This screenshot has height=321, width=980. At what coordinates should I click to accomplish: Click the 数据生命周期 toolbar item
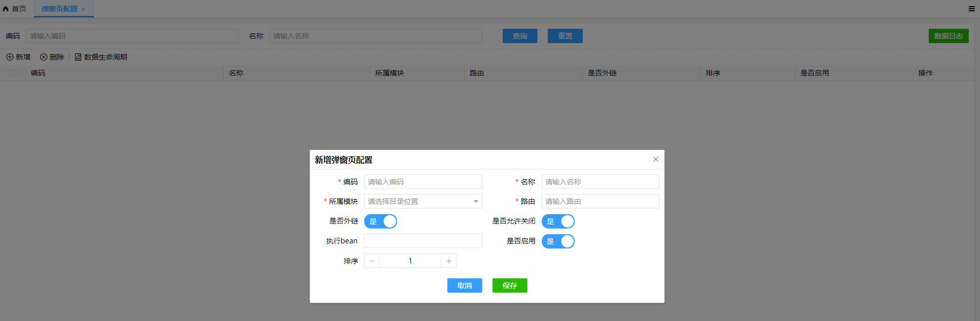coord(101,57)
